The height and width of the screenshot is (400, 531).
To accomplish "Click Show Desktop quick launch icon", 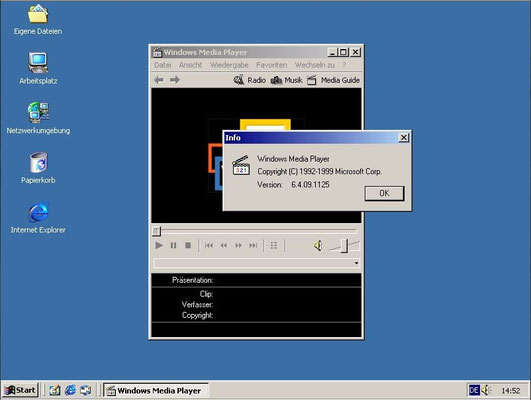I will click(55, 391).
